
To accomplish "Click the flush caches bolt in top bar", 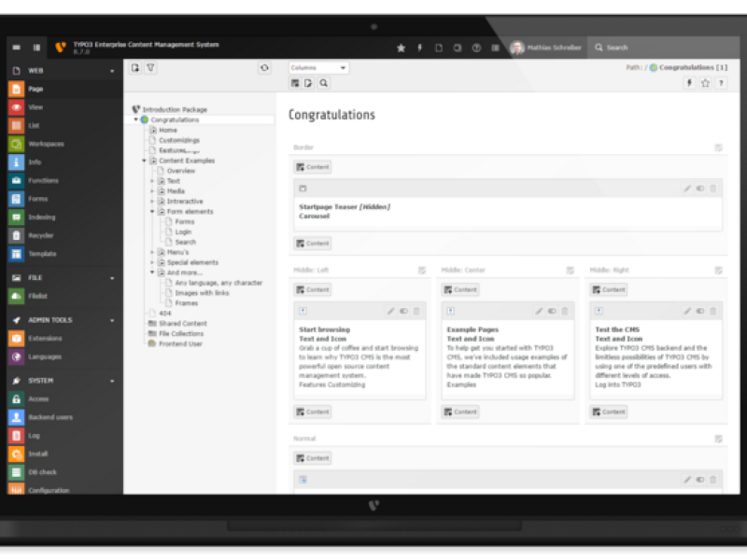I will tap(419, 48).
